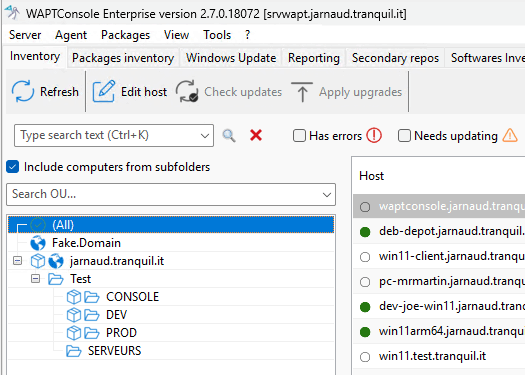Open the Packages menu
The image size is (525, 375).
126,35
